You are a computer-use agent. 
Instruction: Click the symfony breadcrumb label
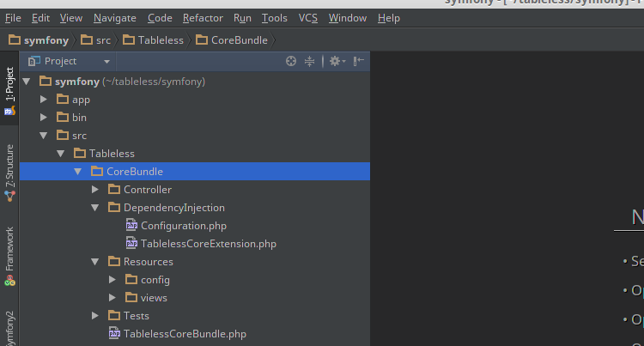(x=46, y=40)
